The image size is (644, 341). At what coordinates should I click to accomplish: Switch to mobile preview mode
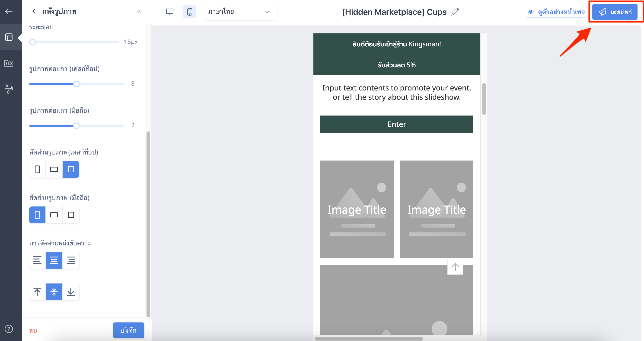(189, 12)
